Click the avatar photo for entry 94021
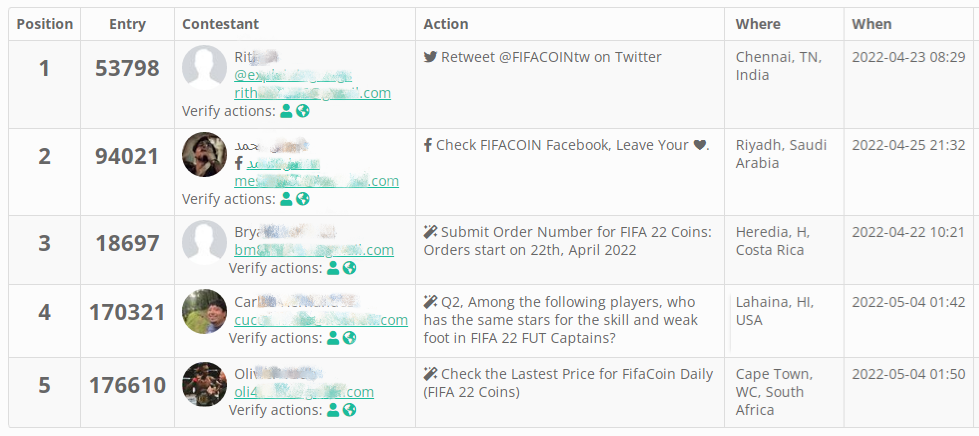 click(x=204, y=155)
